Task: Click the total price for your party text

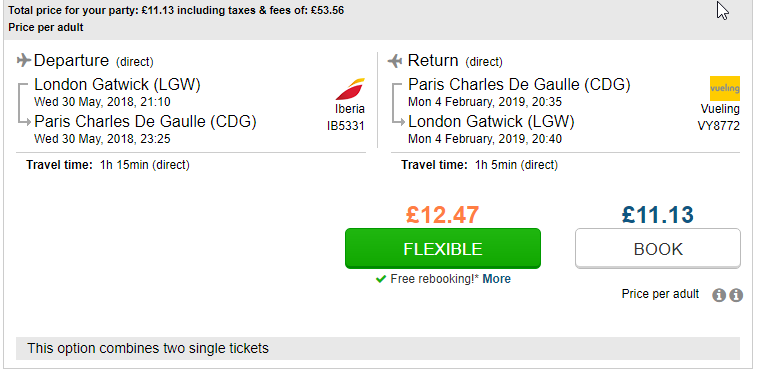Action: point(176,10)
